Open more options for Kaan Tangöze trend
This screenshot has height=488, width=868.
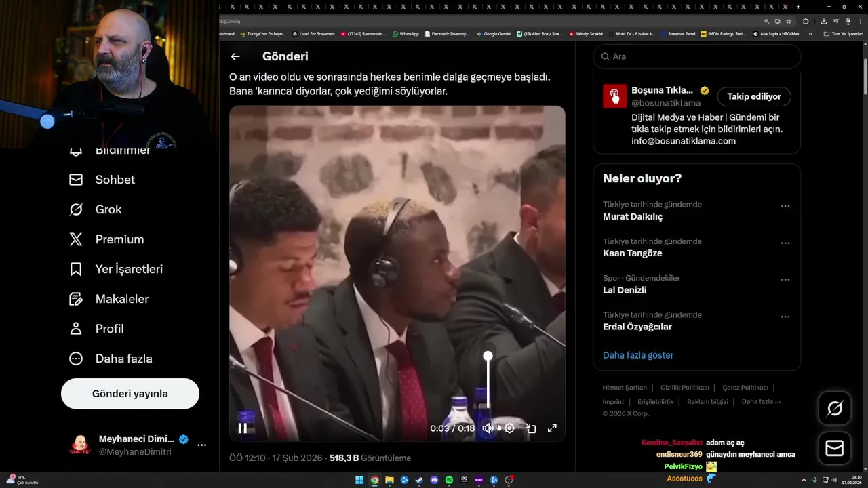coord(785,243)
